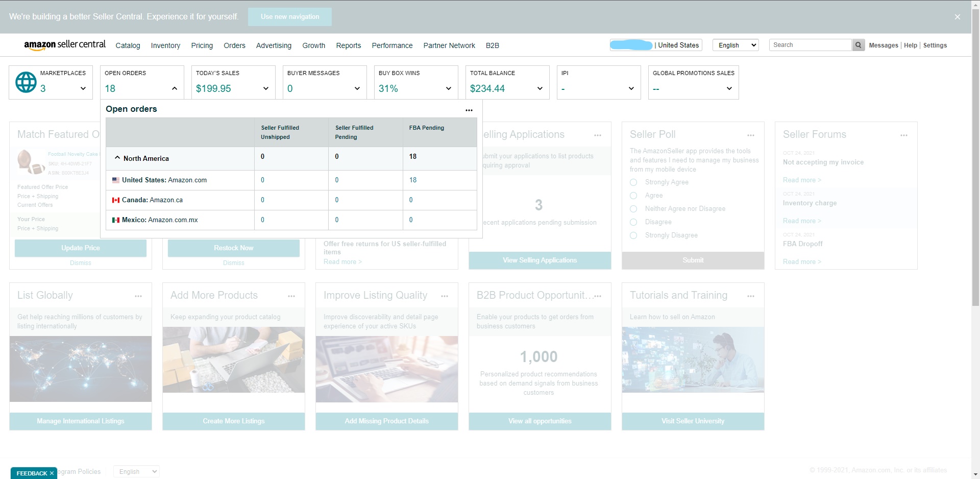
Task: Open Seller Poll card options menu
Action: click(751, 135)
